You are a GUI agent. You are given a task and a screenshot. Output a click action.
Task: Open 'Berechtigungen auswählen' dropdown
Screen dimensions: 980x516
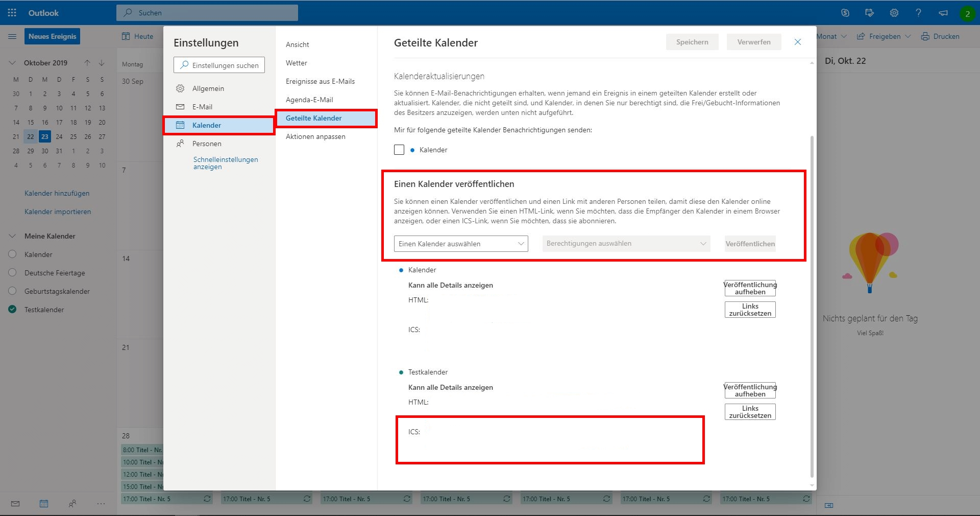(627, 244)
